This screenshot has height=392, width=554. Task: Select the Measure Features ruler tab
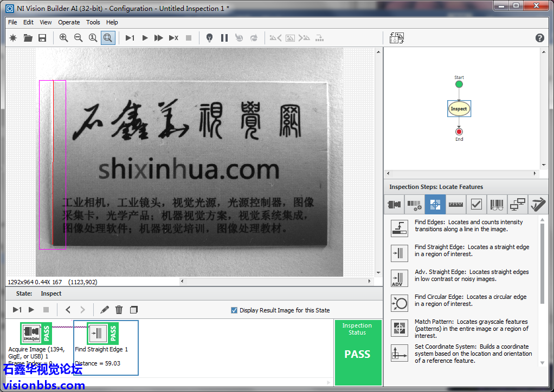click(456, 205)
